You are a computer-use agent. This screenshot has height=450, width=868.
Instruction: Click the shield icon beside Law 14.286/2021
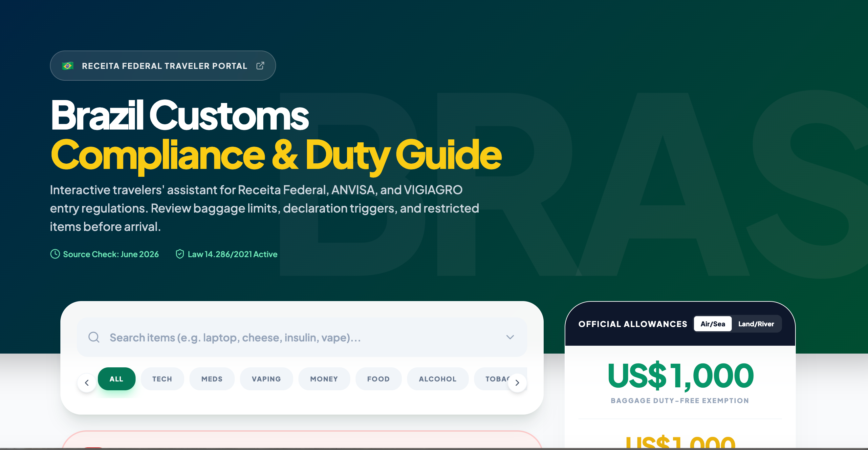180,254
